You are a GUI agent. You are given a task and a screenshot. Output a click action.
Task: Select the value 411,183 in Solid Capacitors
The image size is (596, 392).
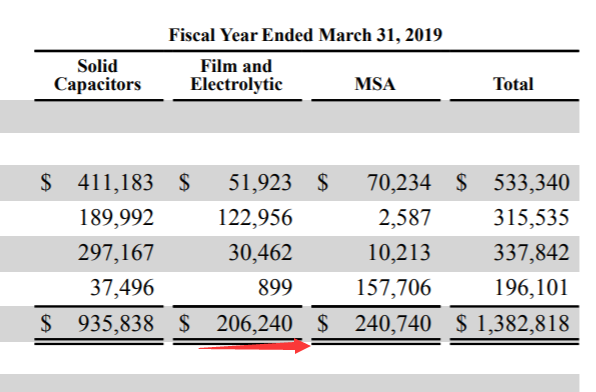[116, 183]
